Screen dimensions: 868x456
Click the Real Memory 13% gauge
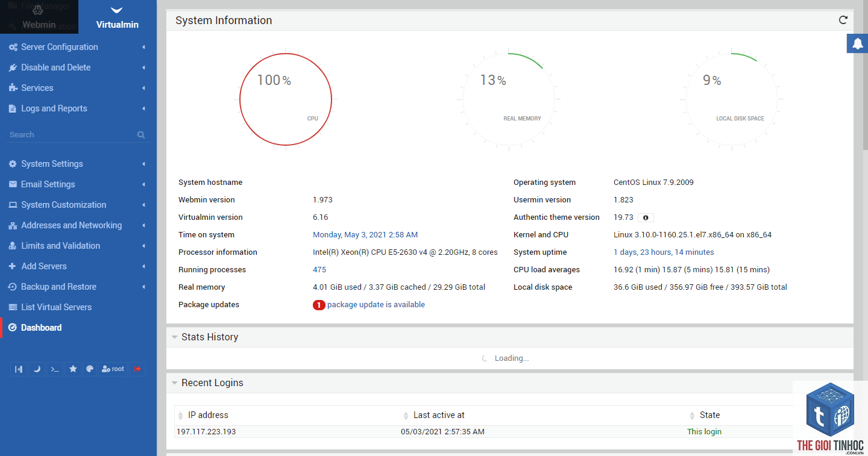click(x=509, y=99)
